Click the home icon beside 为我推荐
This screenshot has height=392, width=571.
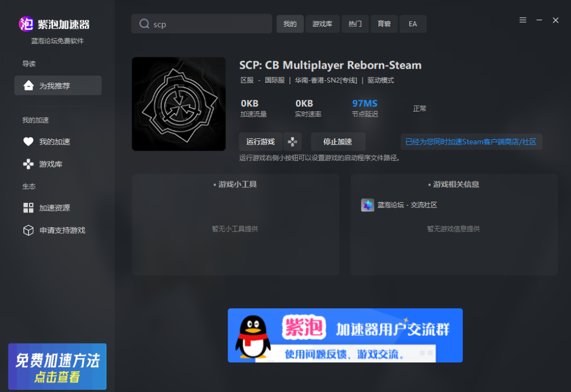[28, 86]
